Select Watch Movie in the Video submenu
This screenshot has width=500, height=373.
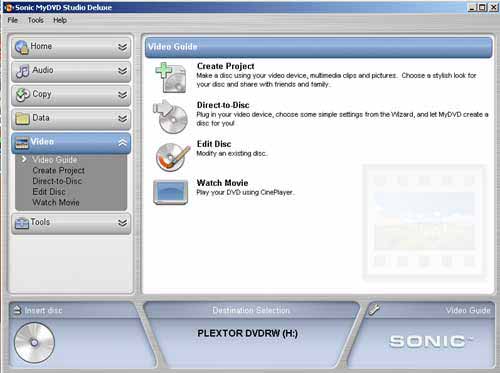(56, 202)
